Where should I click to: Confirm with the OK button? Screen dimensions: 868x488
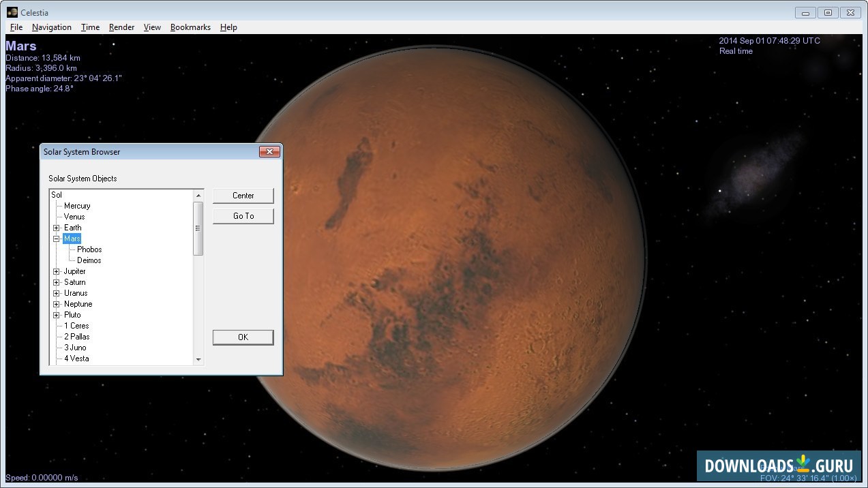(243, 337)
